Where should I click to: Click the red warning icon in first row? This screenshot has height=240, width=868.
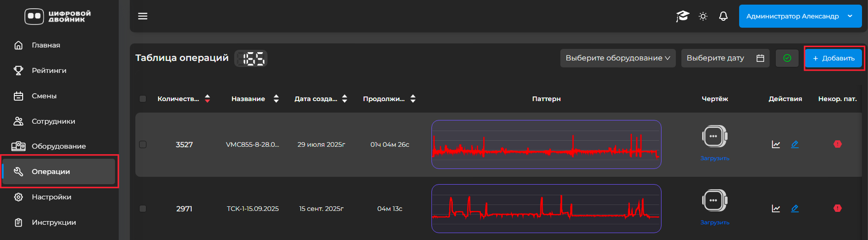(838, 144)
